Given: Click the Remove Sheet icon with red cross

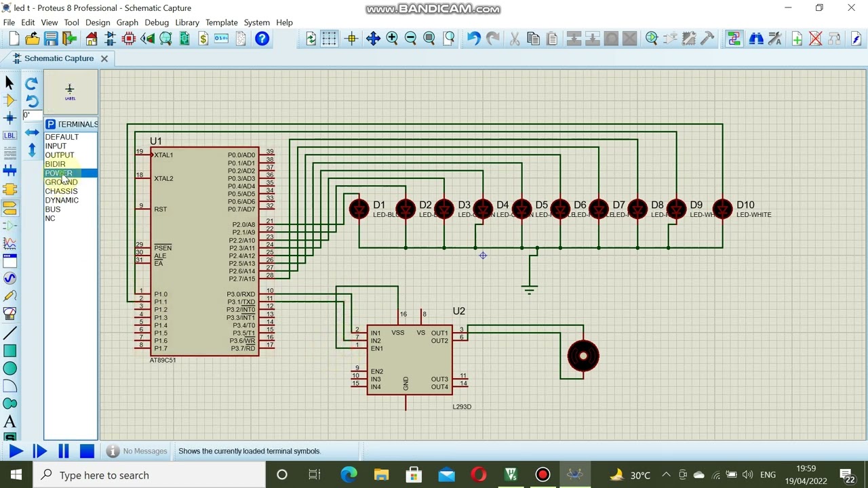Looking at the screenshot, I should [815, 39].
